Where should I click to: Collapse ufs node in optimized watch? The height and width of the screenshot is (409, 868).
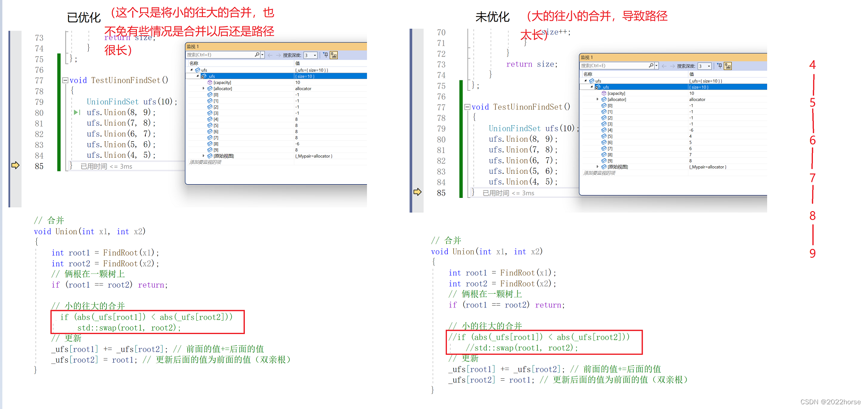coord(192,70)
